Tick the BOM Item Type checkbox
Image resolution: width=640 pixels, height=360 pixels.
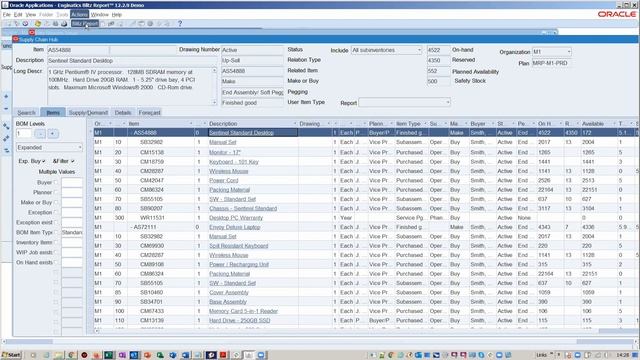click(x=56, y=232)
